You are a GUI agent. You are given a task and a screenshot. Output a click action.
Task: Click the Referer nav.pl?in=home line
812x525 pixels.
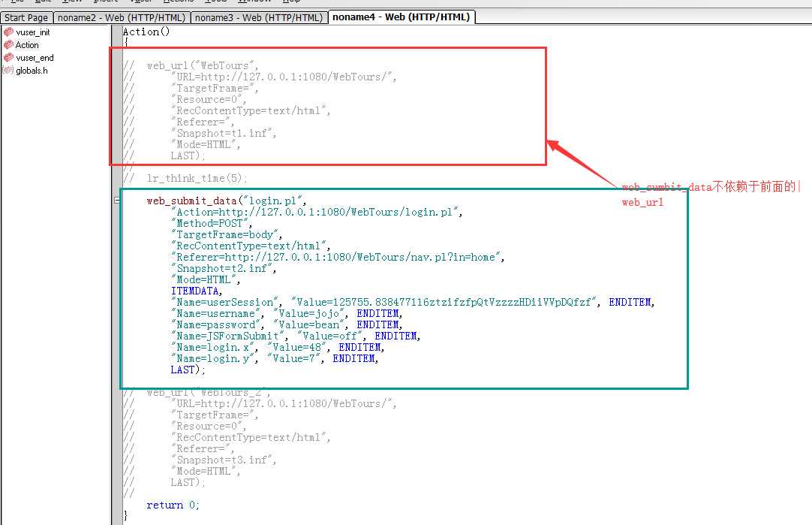[338, 257]
